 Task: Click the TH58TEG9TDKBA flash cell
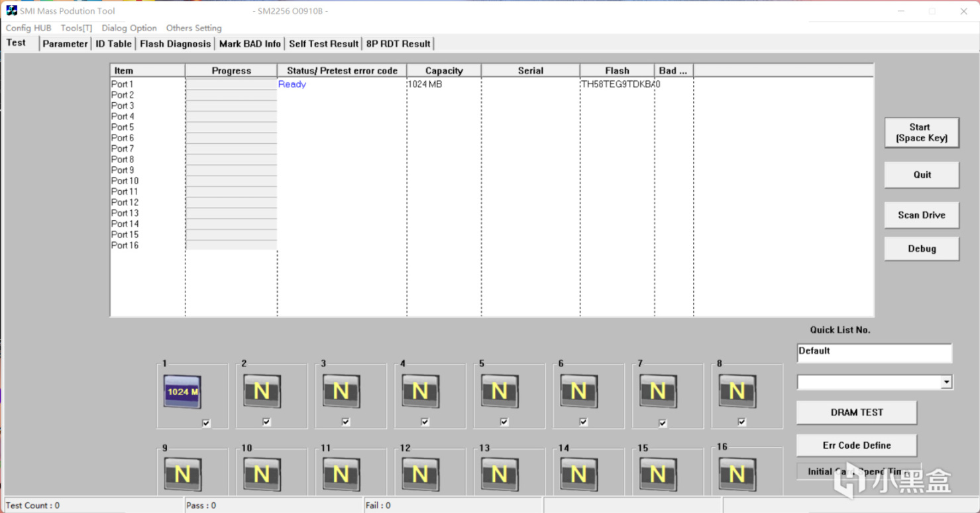click(618, 84)
